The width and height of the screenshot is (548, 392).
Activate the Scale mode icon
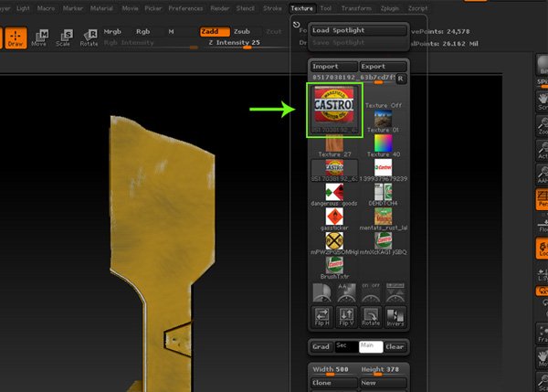coord(64,37)
